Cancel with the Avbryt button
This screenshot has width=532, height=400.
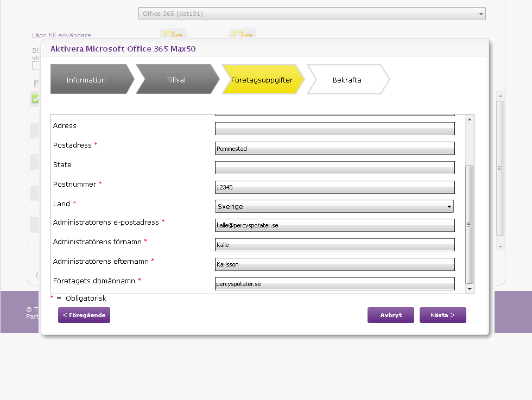(391, 315)
